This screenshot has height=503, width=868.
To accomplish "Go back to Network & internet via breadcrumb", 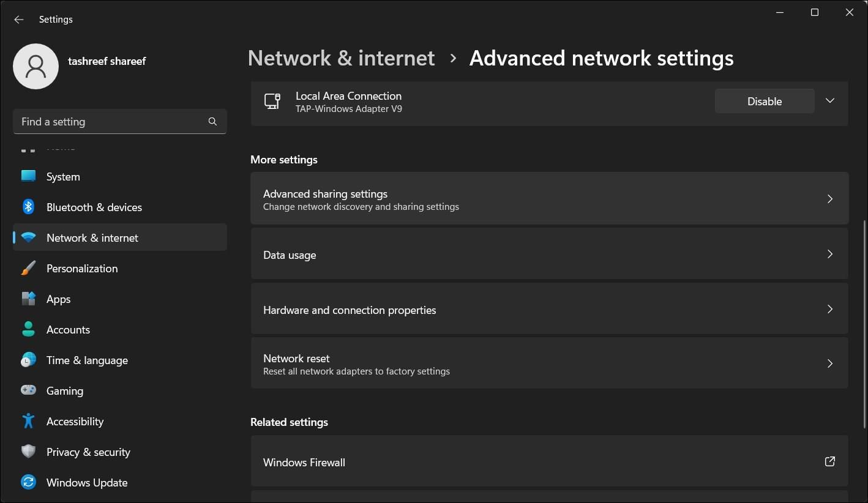I will pos(341,58).
